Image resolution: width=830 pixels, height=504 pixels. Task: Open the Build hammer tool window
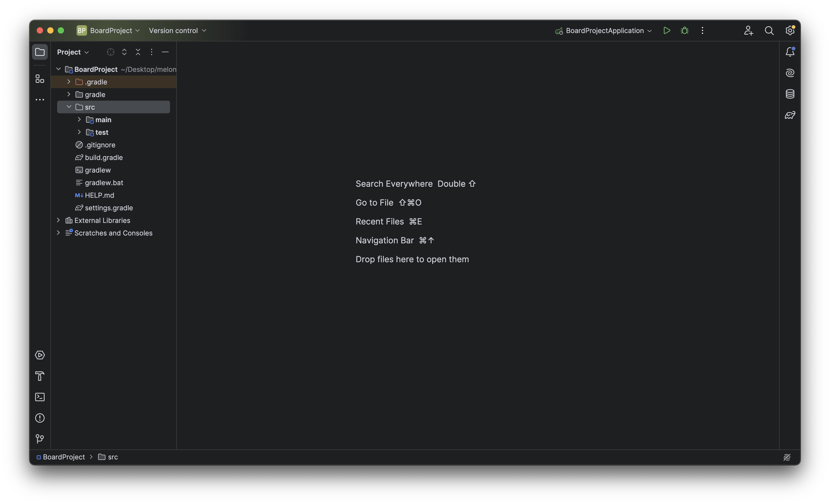click(x=40, y=376)
